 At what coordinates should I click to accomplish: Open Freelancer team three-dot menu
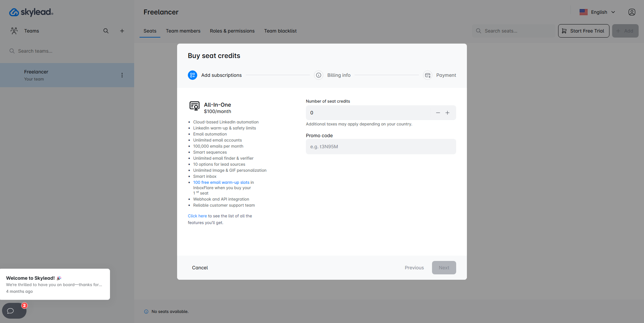pyautogui.click(x=122, y=75)
